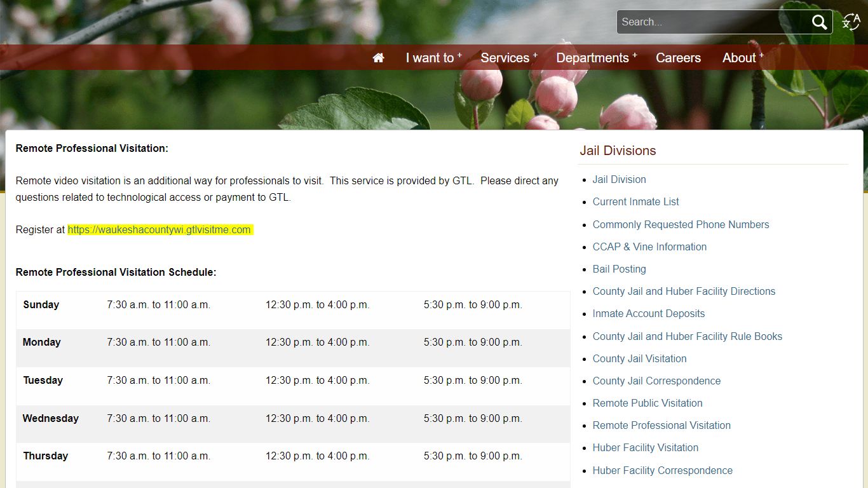
Task: Click the Wednesday row label
Action: click(51, 419)
